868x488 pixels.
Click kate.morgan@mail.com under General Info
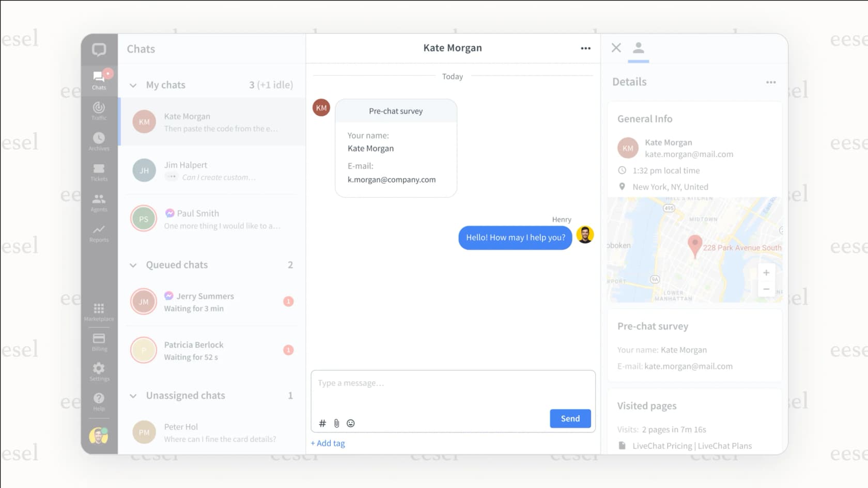click(x=689, y=154)
